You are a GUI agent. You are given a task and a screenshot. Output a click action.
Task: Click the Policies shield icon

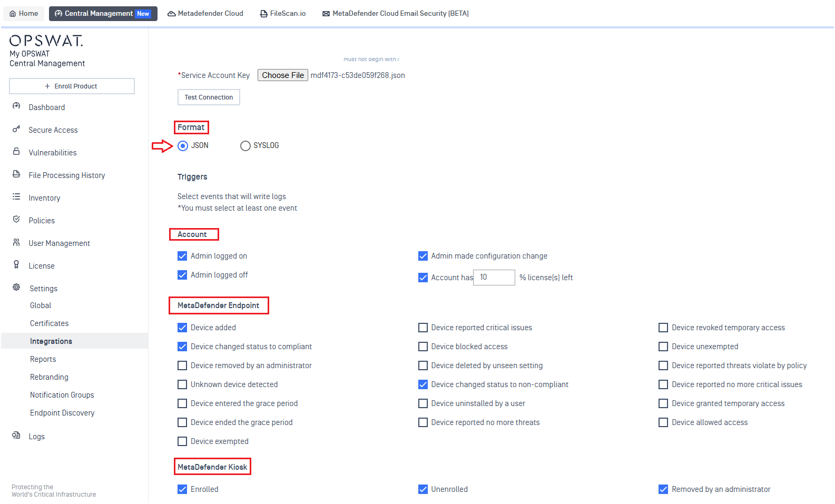tap(16, 220)
